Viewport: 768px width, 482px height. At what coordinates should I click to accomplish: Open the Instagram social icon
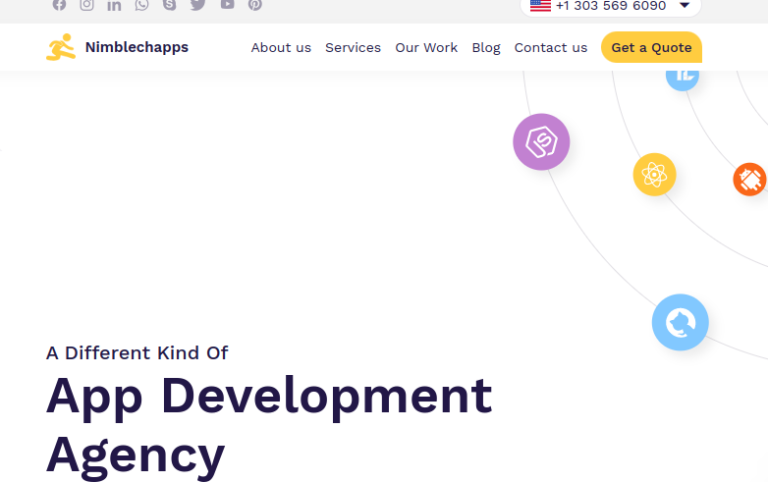click(x=87, y=4)
